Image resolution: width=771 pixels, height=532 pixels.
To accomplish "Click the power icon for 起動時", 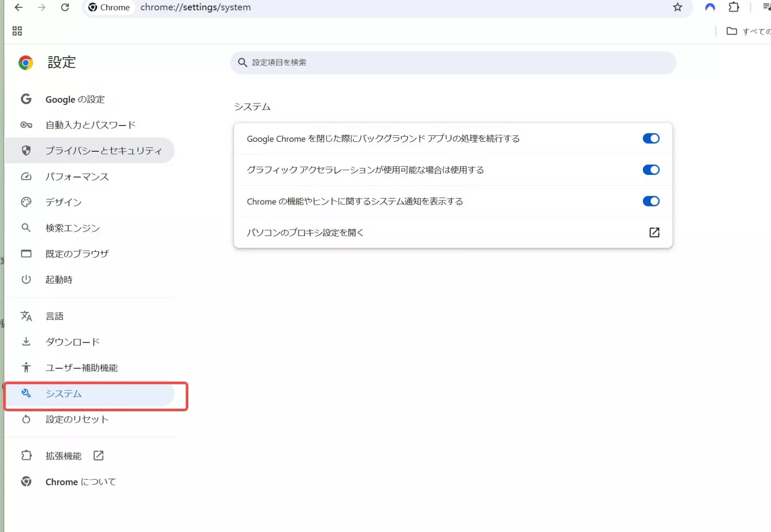I will click(26, 279).
